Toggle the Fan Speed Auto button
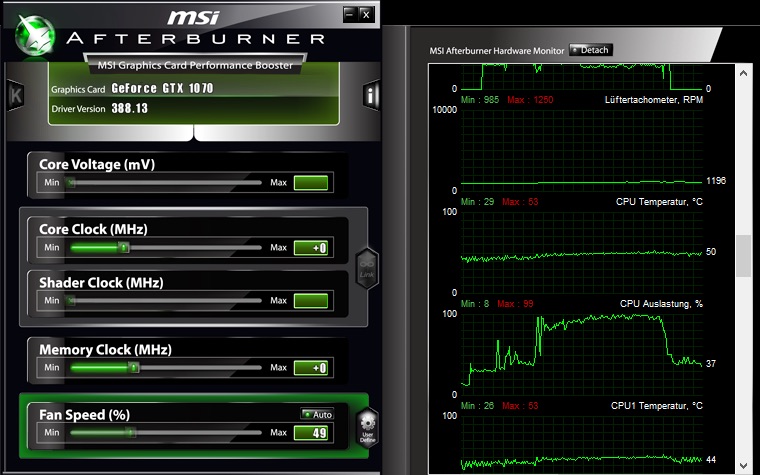Image resolution: width=760 pixels, height=475 pixels. coord(317,414)
